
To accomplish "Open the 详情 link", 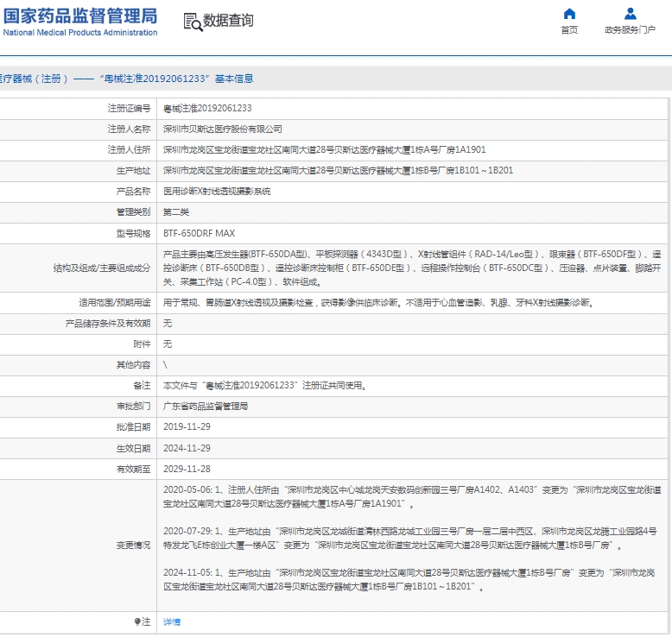I will click(172, 621).
